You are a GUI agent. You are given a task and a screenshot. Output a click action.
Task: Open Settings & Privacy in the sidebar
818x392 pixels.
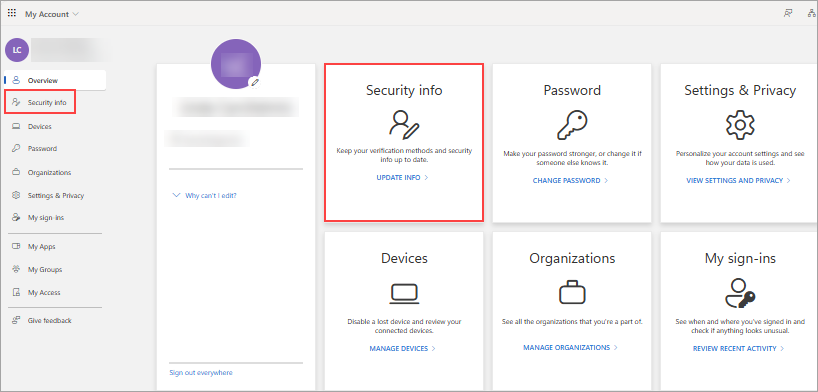[55, 195]
